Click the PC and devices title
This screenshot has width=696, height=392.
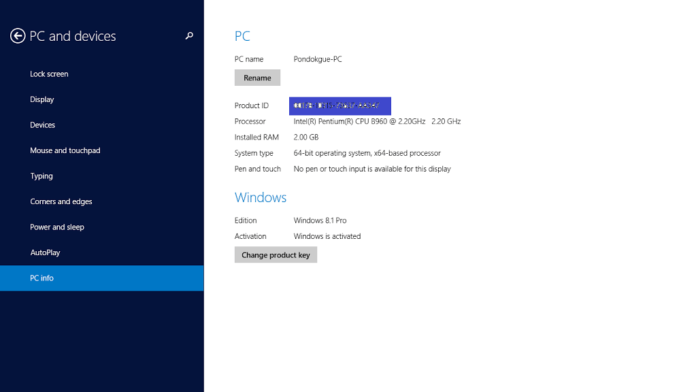[73, 36]
